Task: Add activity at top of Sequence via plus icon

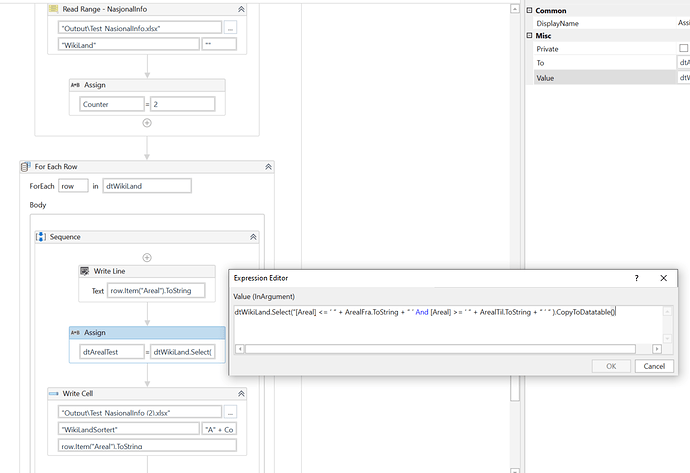Action: [147, 257]
